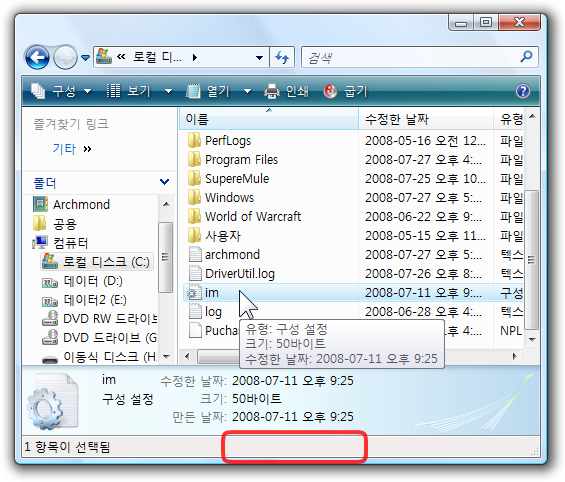The width and height of the screenshot is (565, 482).
Task: Click log file date 2008-06-28
Action: tap(423, 312)
